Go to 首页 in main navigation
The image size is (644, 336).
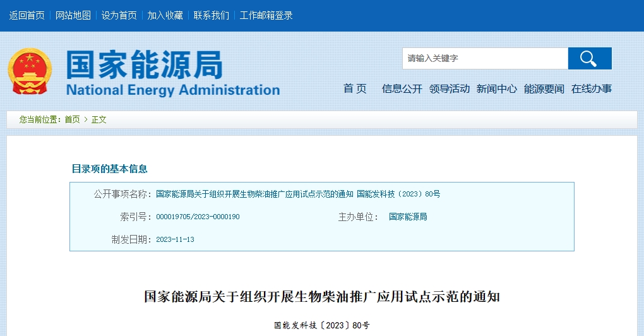pyautogui.click(x=355, y=88)
